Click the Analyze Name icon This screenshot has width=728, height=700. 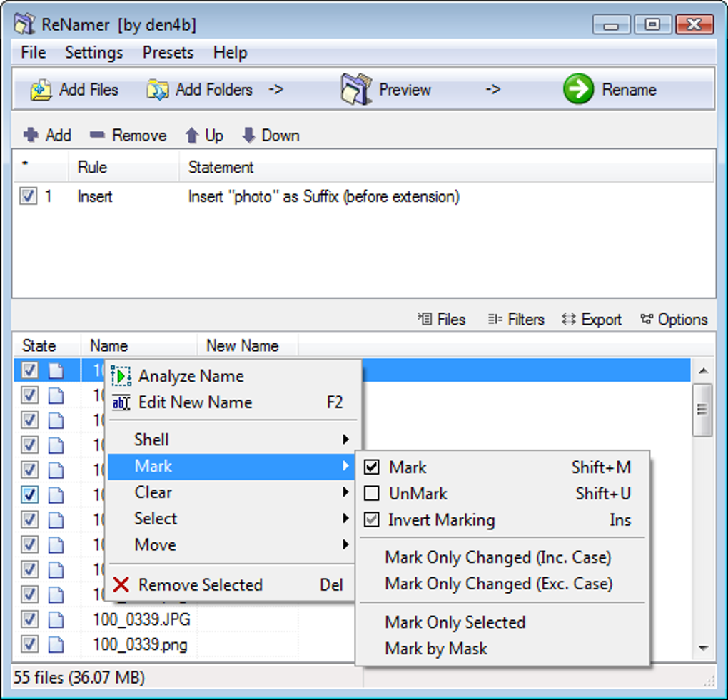[x=121, y=375]
